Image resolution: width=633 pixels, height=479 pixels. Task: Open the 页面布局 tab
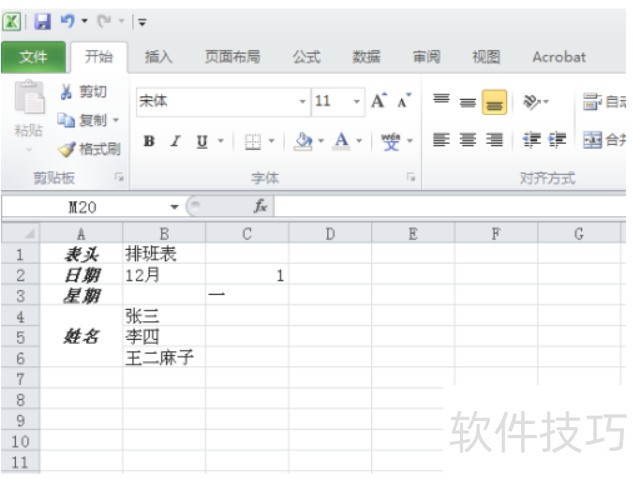point(233,57)
